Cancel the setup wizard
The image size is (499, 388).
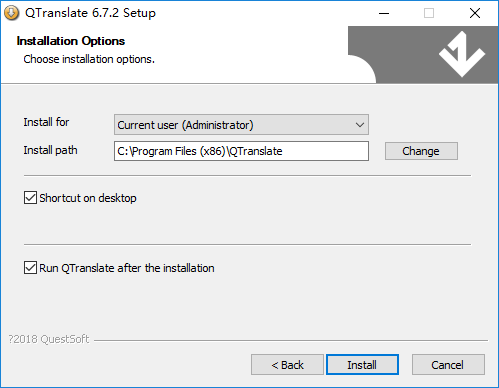click(448, 365)
